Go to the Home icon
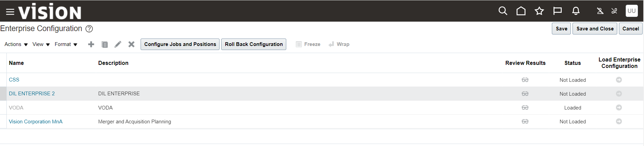This screenshot has width=644, height=146. [x=521, y=11]
